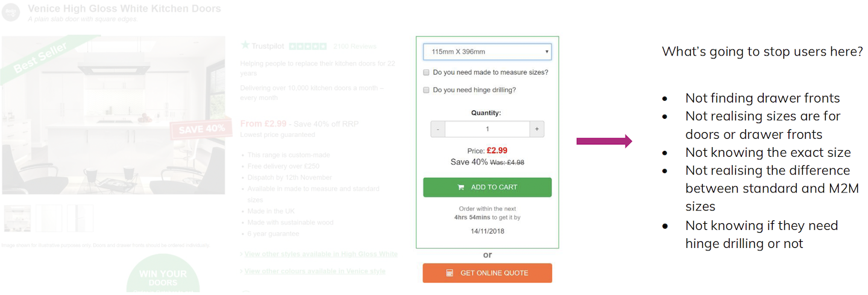View other styles available in High Gloss White
The height and width of the screenshot is (295, 868).
tap(321, 254)
